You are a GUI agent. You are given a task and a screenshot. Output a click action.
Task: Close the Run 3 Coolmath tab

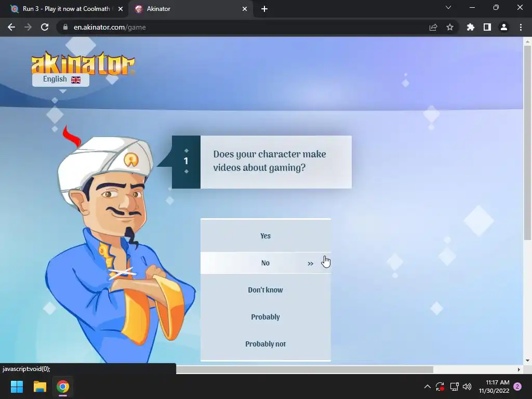[121, 9]
